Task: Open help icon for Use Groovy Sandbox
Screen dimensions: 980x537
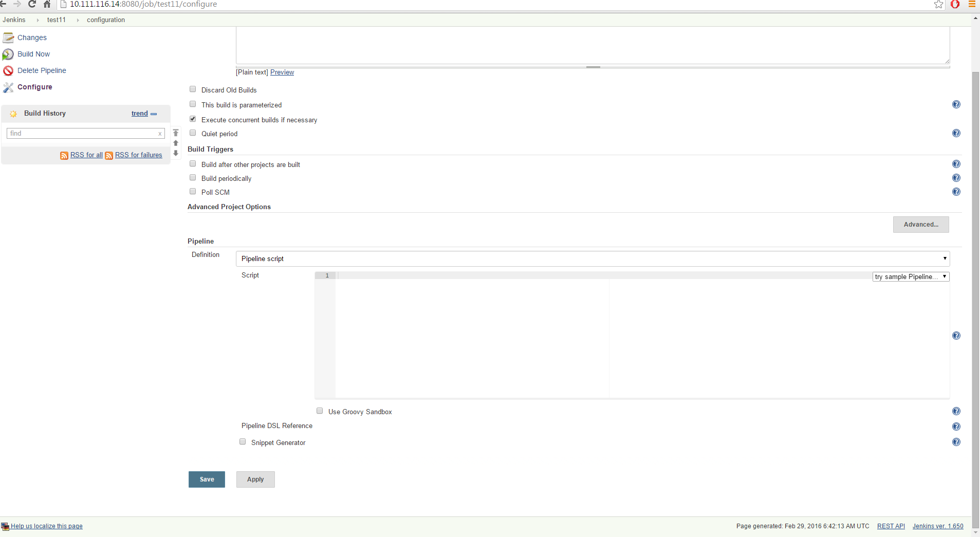Action: click(x=956, y=412)
